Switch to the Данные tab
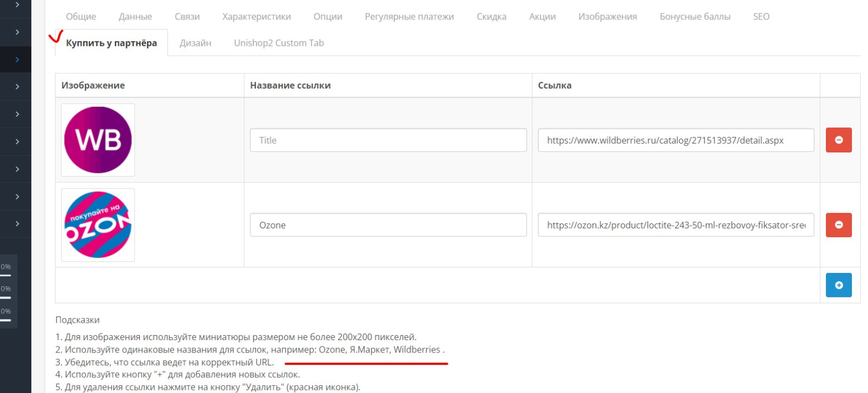 tap(135, 17)
